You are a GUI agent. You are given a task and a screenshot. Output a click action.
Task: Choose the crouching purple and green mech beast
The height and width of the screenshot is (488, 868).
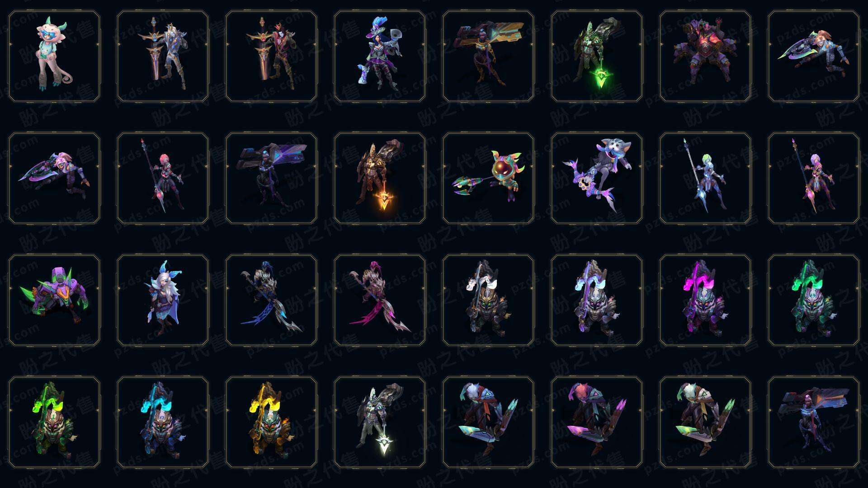point(54,300)
